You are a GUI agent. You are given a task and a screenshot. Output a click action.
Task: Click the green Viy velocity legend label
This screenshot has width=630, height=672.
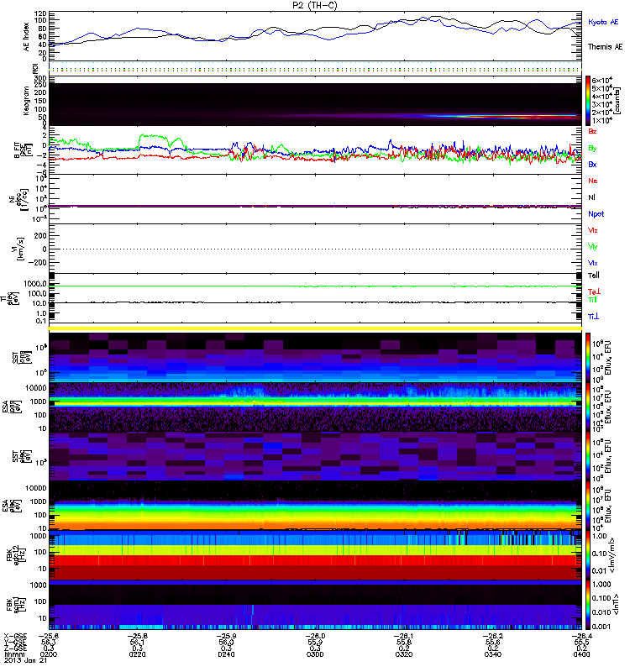point(593,247)
